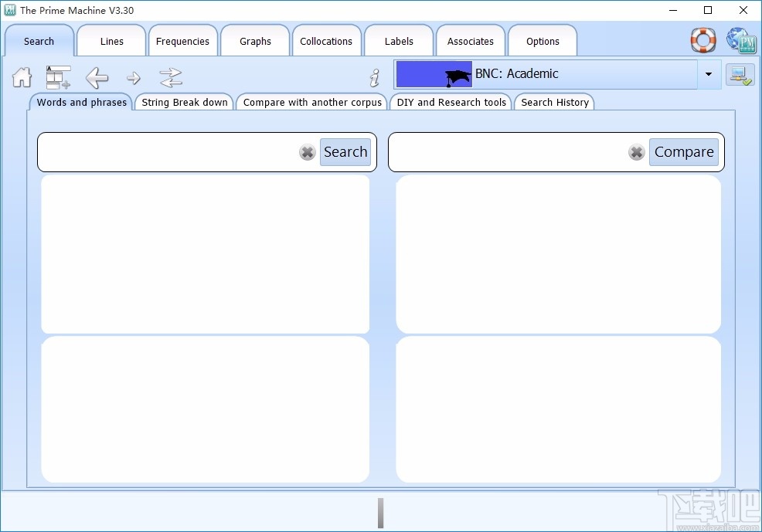Click the lower right results panel
The image size is (762, 532).
tap(559, 409)
